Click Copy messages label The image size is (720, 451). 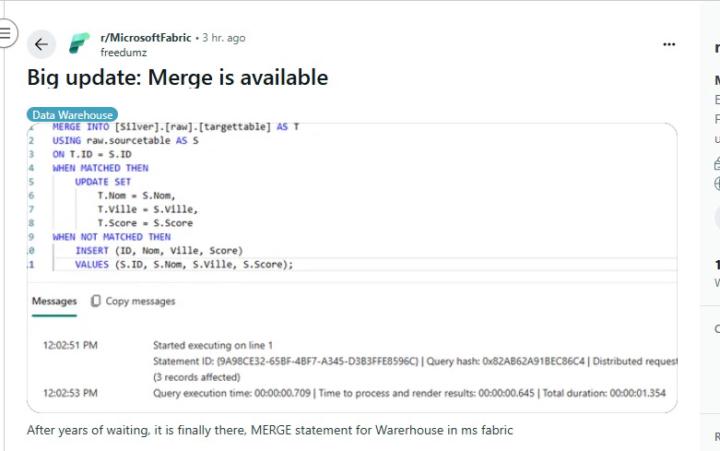coord(141,301)
